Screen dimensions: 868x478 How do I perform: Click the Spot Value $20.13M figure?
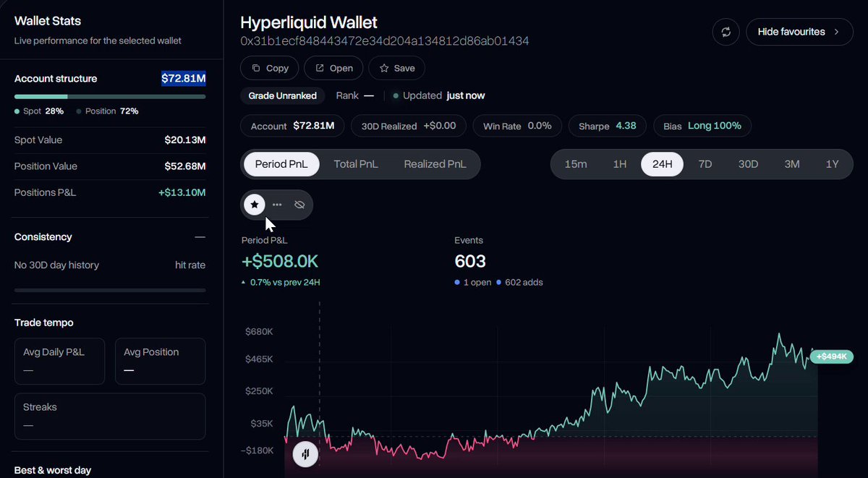[185, 140]
